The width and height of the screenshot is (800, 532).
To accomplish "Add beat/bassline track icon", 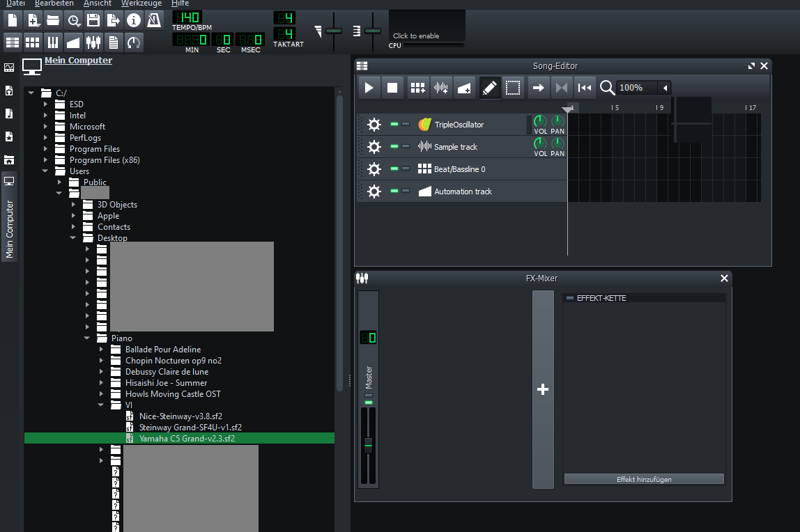I will click(418, 88).
